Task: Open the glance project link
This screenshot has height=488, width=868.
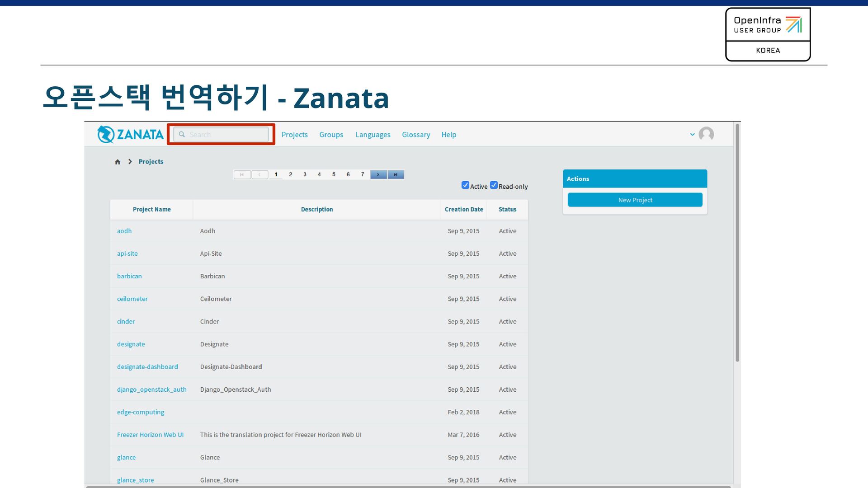Action: click(x=126, y=457)
